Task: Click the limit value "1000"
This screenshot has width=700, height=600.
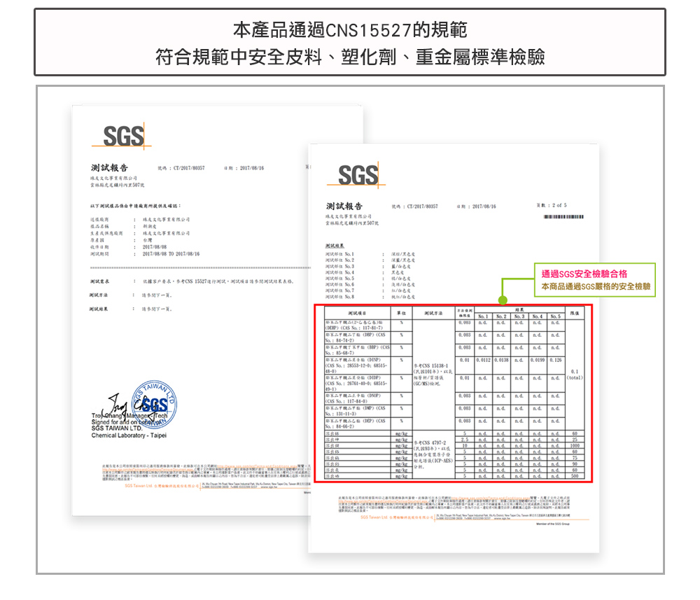Action: pos(575,446)
